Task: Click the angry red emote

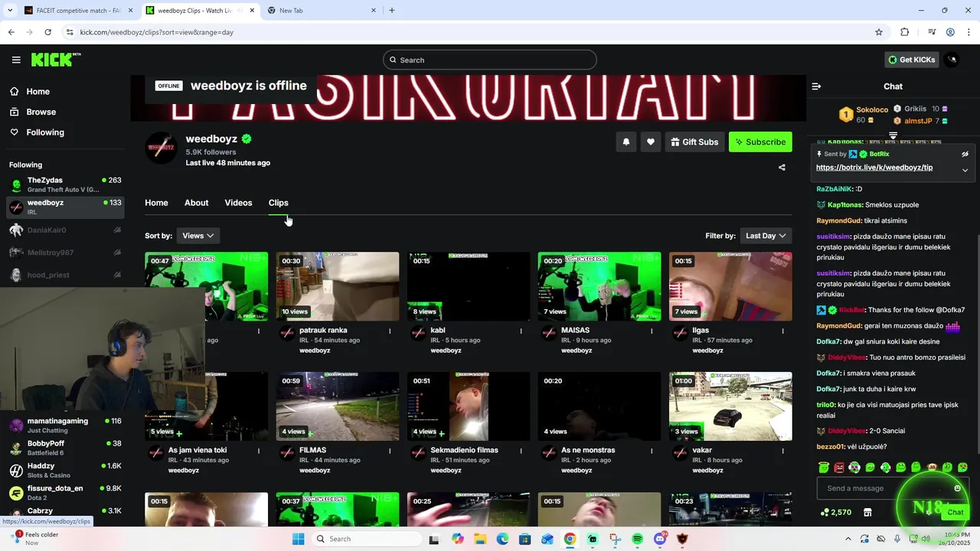Action: [839, 467]
